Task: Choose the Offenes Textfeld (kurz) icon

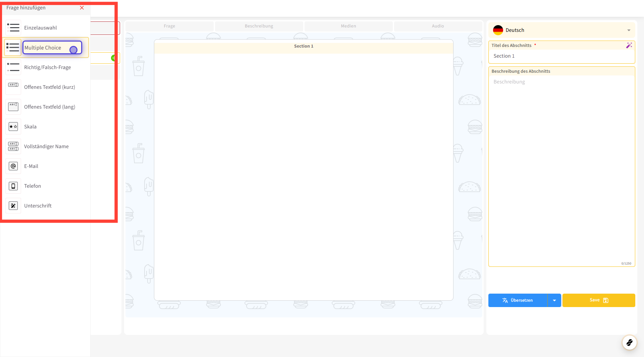Action: click(x=13, y=87)
